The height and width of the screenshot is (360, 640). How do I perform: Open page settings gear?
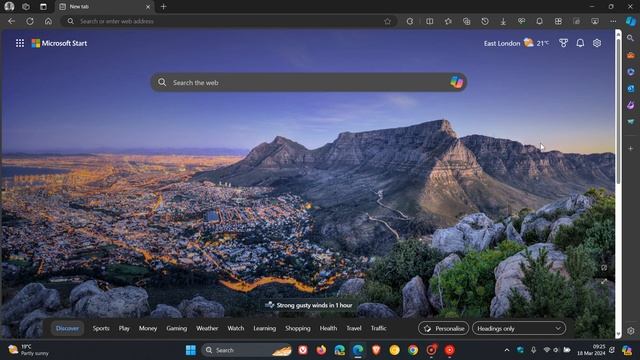(597, 43)
